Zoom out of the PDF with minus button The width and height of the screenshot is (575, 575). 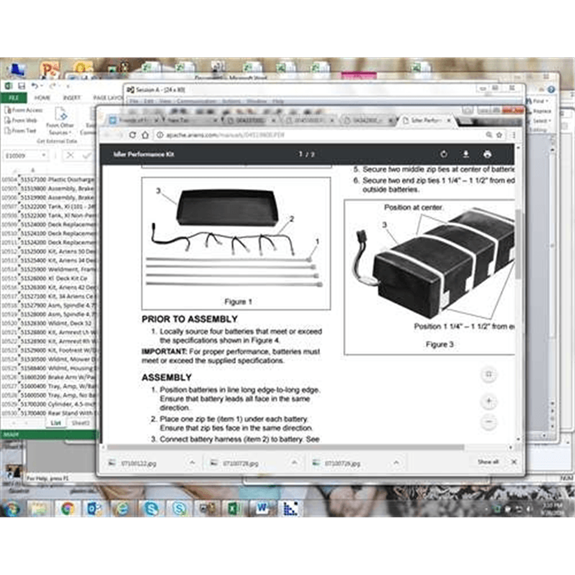489,422
